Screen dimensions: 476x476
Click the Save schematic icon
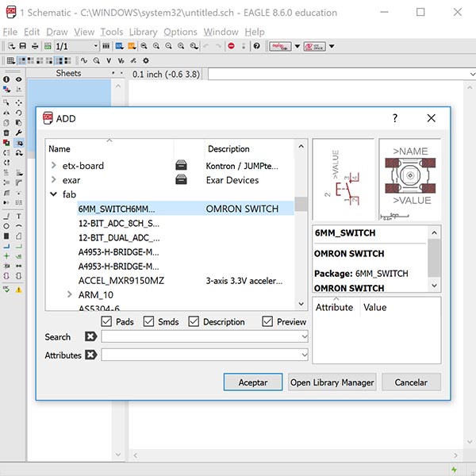click(x=23, y=46)
